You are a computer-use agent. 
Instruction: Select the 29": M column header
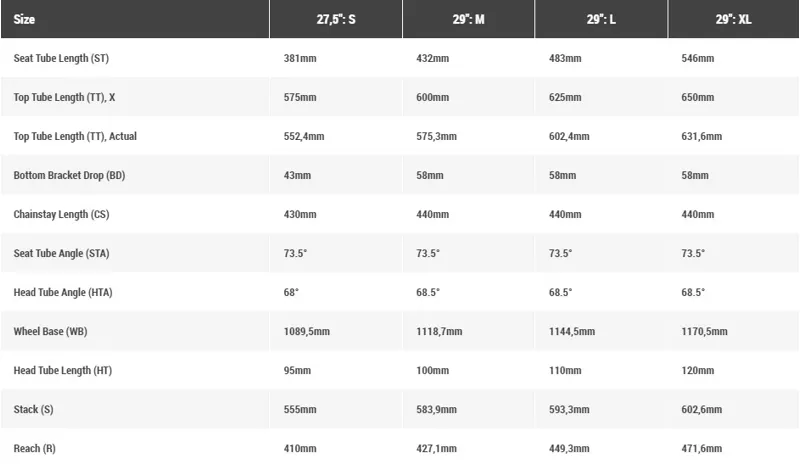[468, 20]
